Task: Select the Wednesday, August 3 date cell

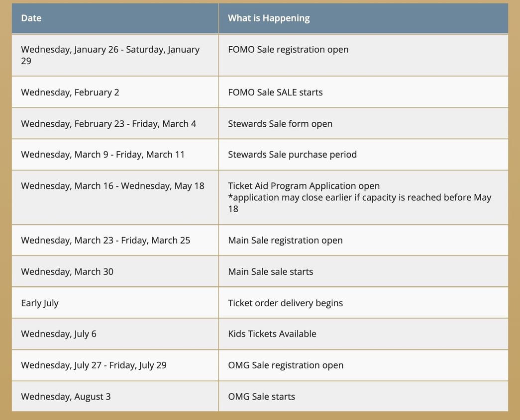Action: (x=66, y=397)
